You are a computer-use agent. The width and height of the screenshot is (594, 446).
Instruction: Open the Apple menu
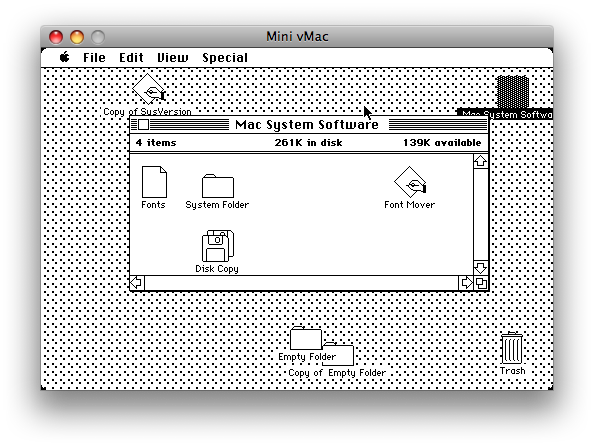coord(65,57)
